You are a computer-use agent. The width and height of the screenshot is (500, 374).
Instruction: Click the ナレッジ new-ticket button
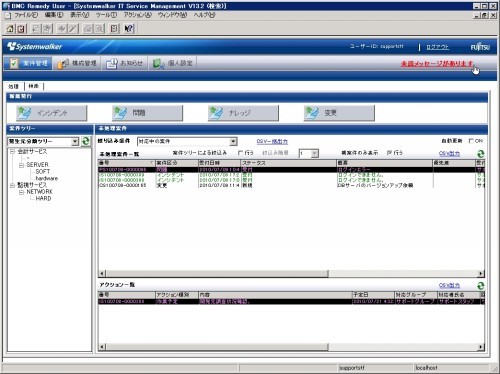[x=243, y=113]
